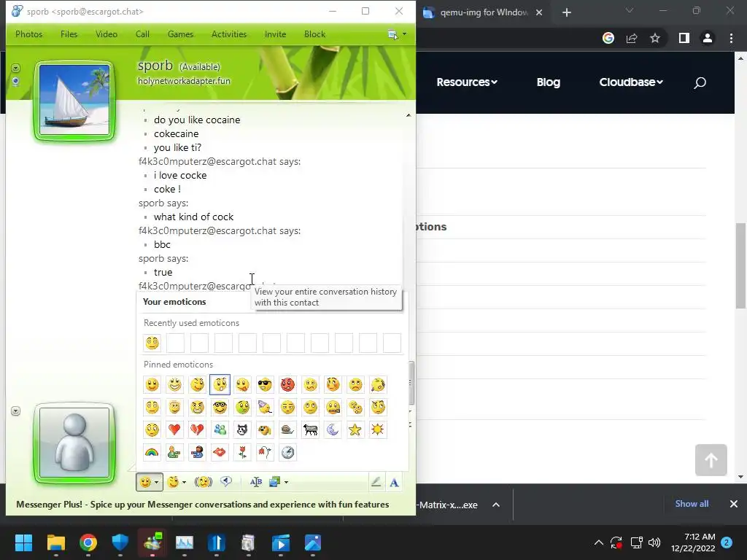747x560 pixels.
Task: Pick the dog face emoticon
Action: tap(265, 429)
